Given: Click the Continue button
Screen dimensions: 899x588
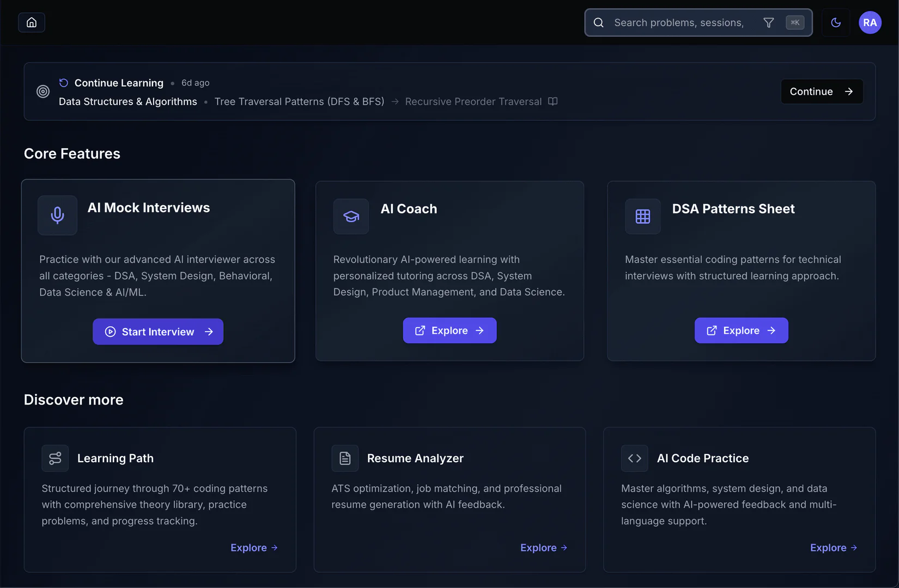Looking at the screenshot, I should coord(821,91).
